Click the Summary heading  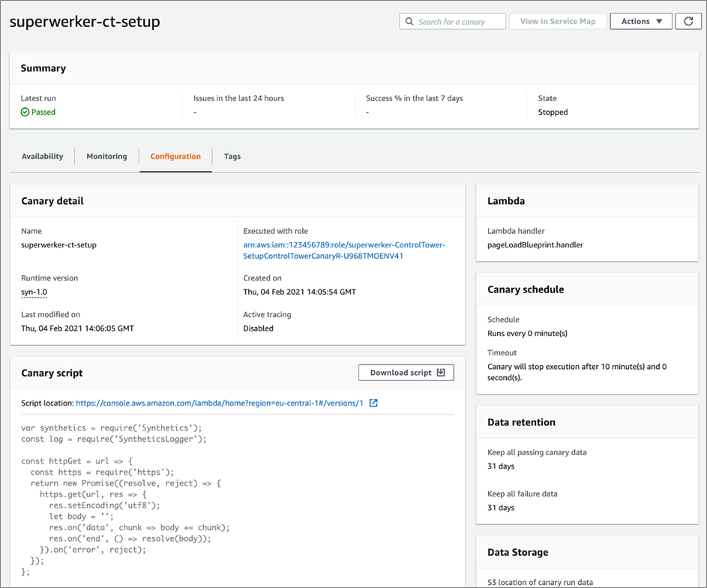pyautogui.click(x=43, y=68)
